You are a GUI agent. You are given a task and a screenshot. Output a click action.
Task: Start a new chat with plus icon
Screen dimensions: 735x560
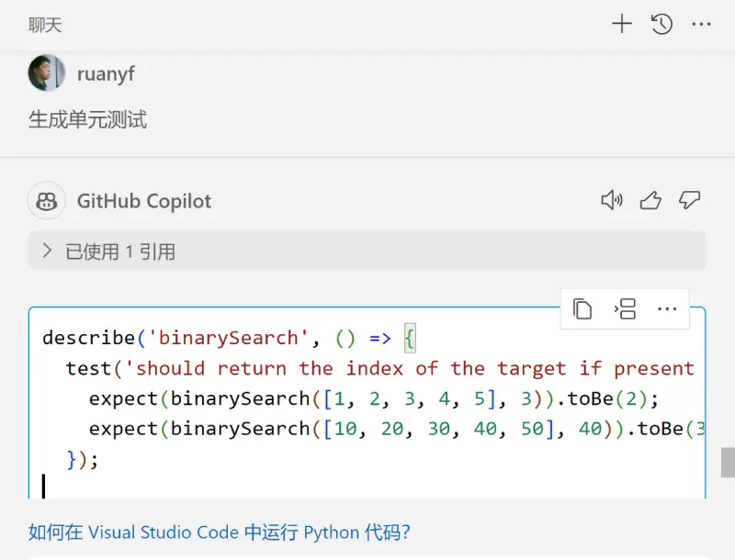click(x=622, y=24)
